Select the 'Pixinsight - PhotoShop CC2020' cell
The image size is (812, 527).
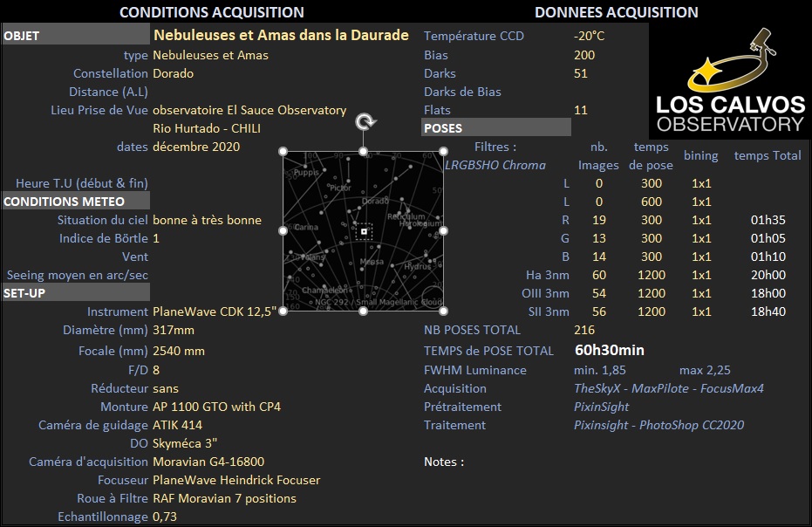[658, 425]
